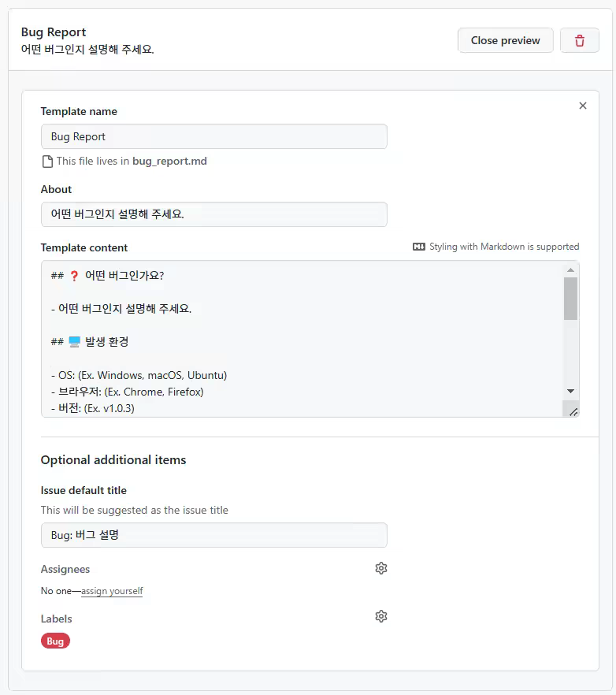Close the template editor with the X icon
Screen dimensions: 616x695
[583, 105]
